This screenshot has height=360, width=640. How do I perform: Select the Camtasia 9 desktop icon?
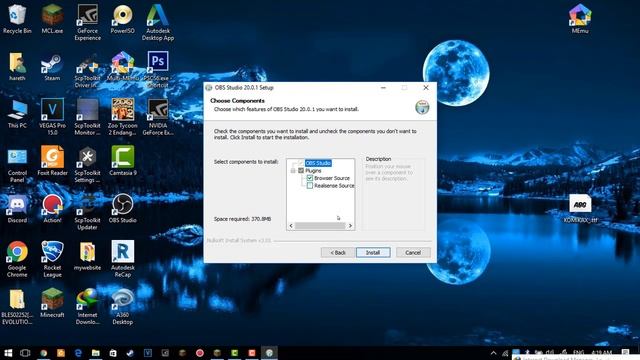[x=122, y=161]
